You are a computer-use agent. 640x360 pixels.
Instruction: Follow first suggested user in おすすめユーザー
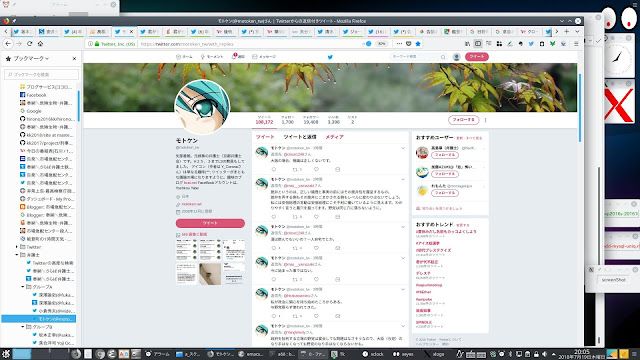[x=444, y=155]
